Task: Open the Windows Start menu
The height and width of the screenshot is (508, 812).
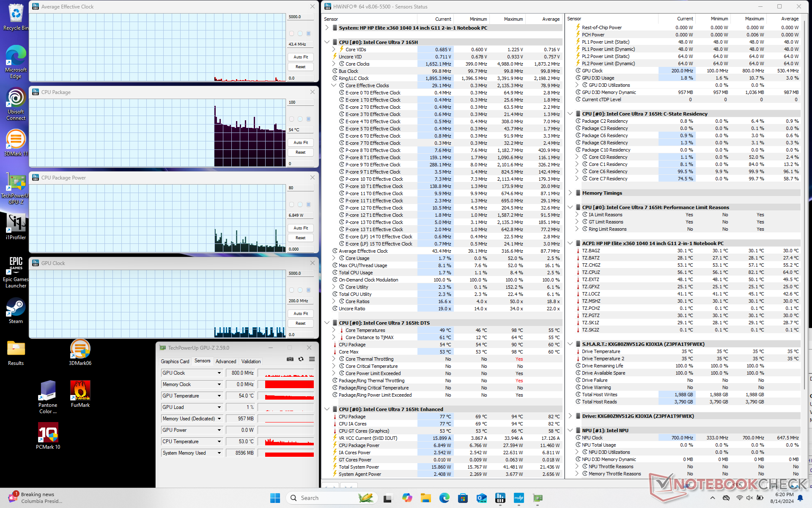Action: pos(275,498)
